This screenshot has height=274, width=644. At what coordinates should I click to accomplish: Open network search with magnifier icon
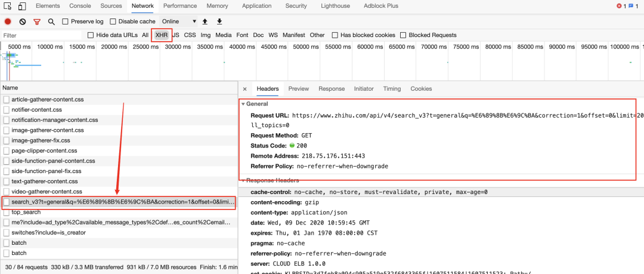51,21
